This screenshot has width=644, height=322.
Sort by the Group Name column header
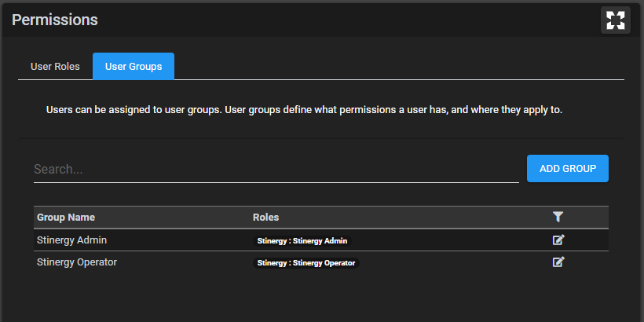click(x=66, y=218)
